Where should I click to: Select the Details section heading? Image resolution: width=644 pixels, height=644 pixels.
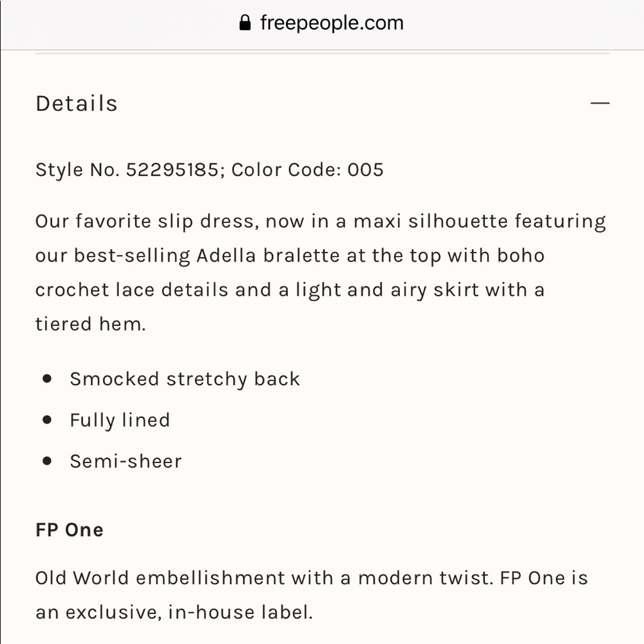coord(77,104)
